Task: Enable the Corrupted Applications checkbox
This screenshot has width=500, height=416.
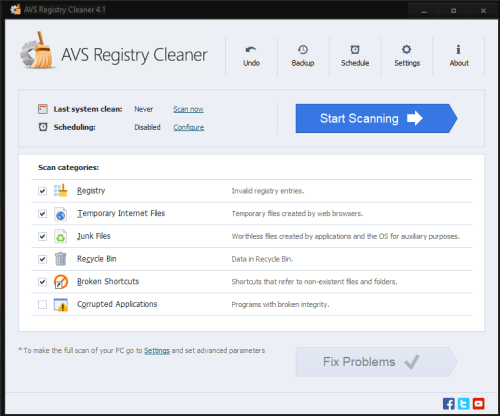Action: (42, 304)
